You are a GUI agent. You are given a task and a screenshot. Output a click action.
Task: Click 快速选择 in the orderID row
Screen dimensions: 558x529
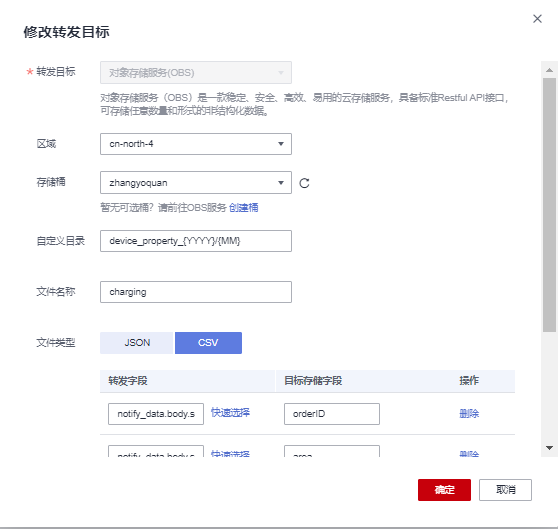tap(230, 413)
